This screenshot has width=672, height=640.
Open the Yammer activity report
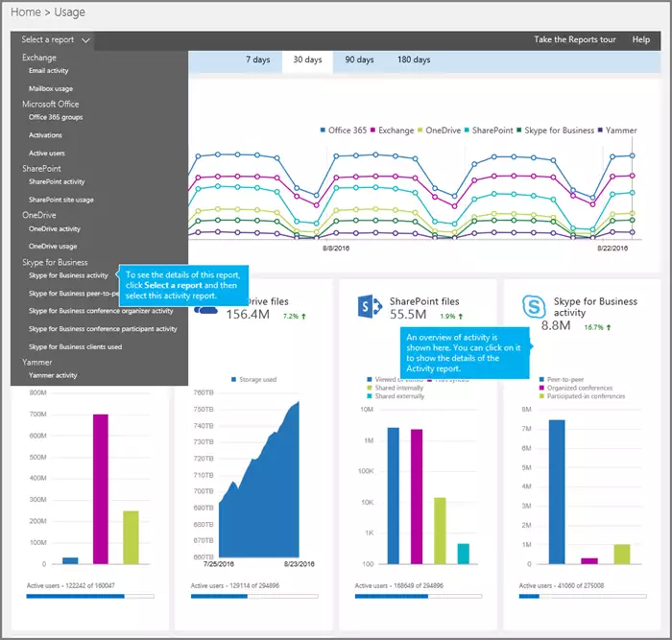coord(53,375)
